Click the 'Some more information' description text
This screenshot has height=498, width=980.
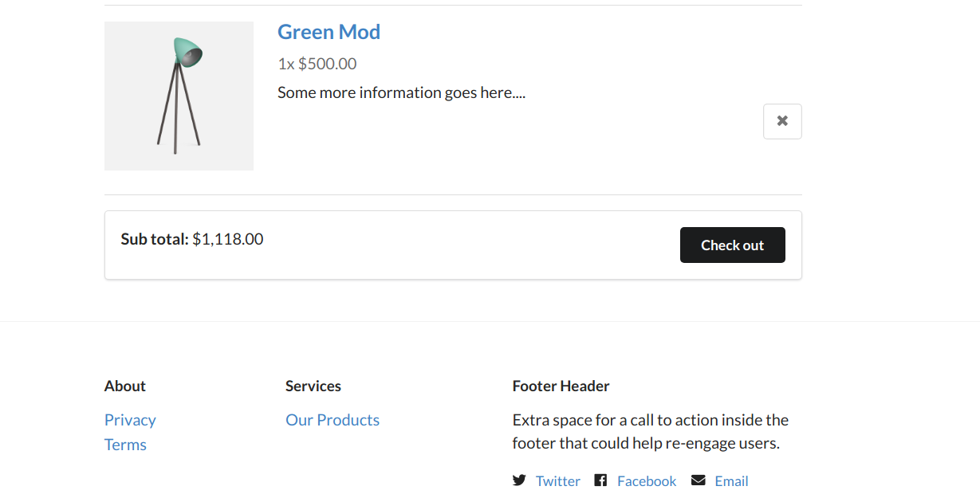(x=402, y=92)
